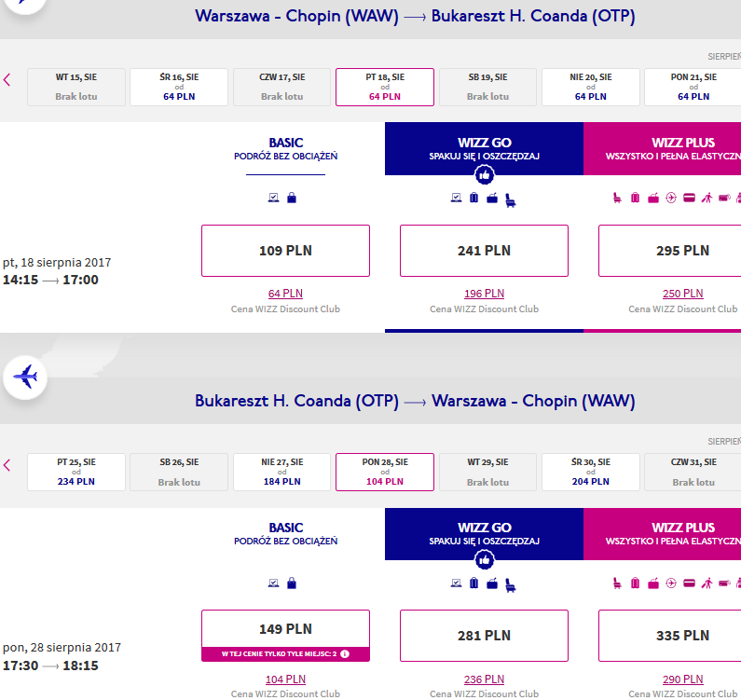Open 290 PLN WIZZ Discount Club price link
This screenshot has width=741, height=700.
tap(682, 679)
